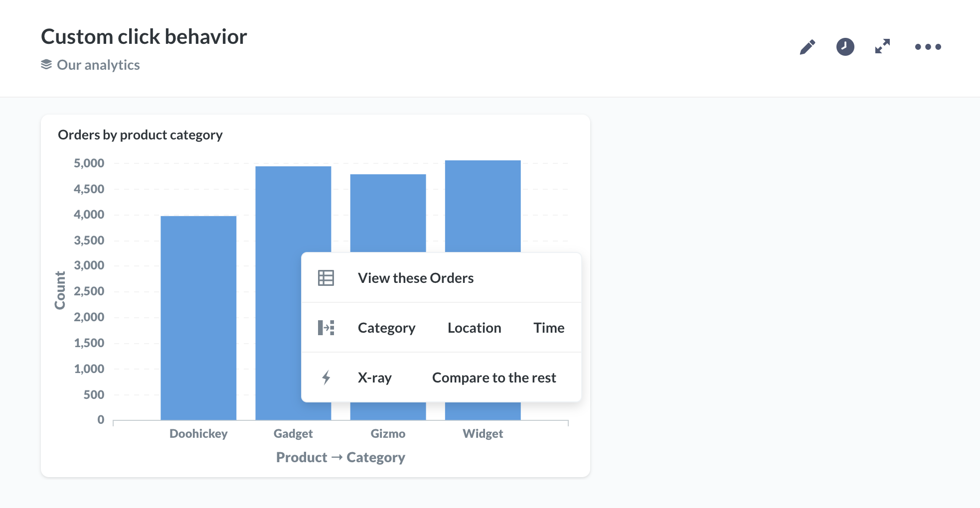
Task: Click the table icon beside View these Orders
Action: tap(326, 278)
